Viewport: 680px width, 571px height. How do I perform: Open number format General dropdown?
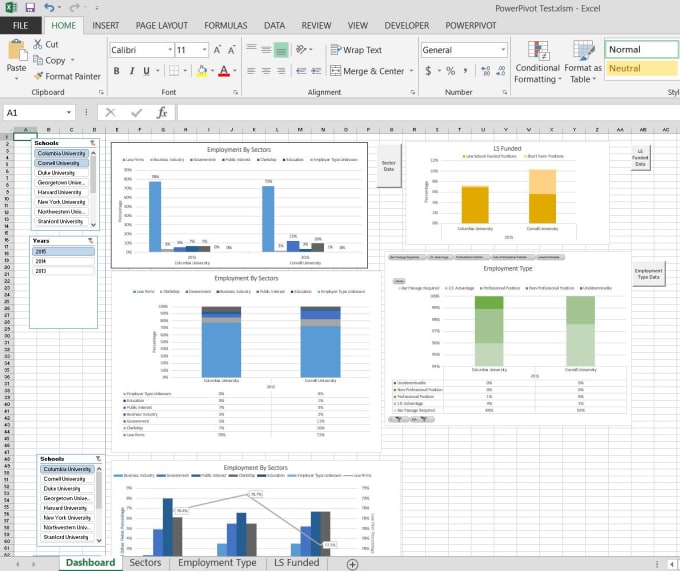coord(503,50)
